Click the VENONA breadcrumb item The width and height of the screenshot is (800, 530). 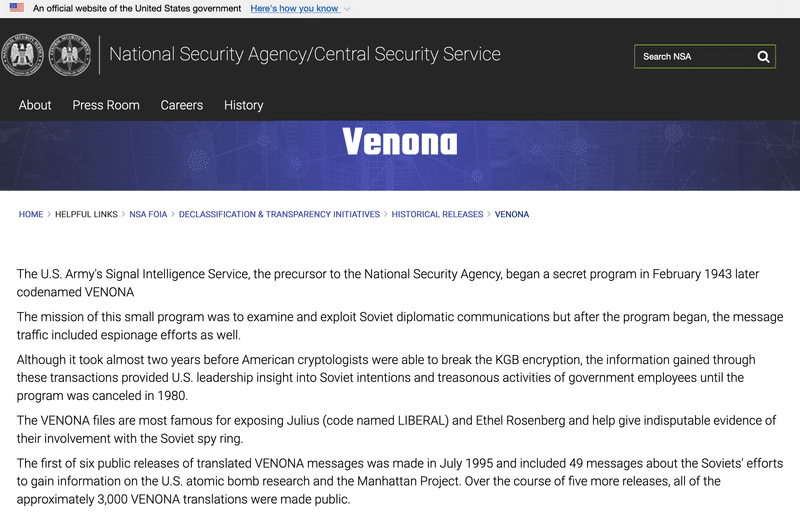tap(512, 214)
